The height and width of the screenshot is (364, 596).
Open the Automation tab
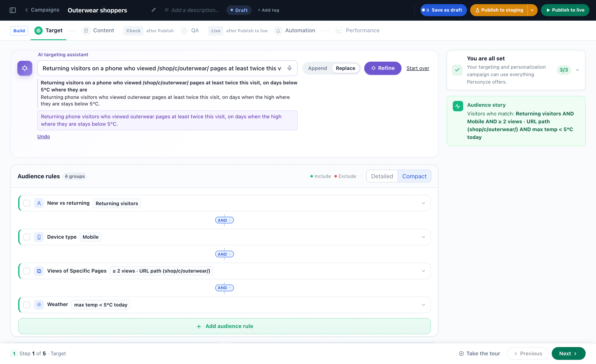coord(295,31)
